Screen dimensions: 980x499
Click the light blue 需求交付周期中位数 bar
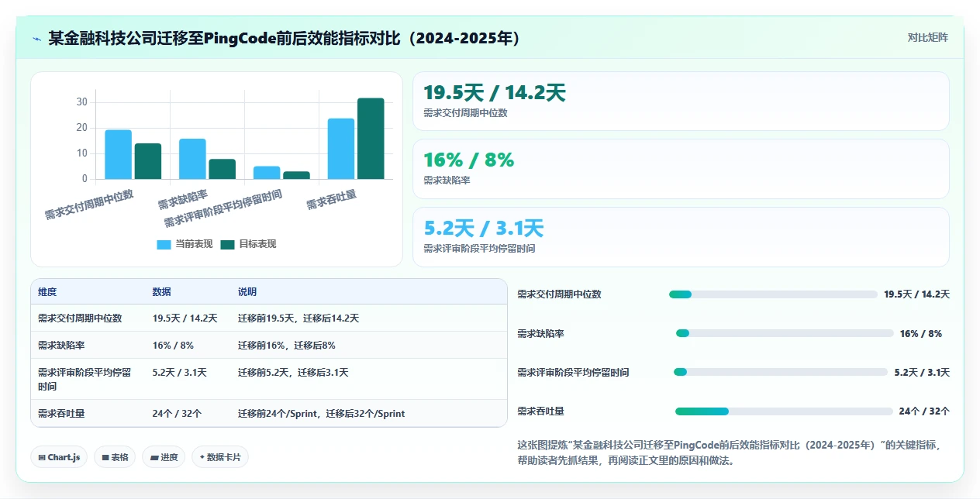(118, 154)
